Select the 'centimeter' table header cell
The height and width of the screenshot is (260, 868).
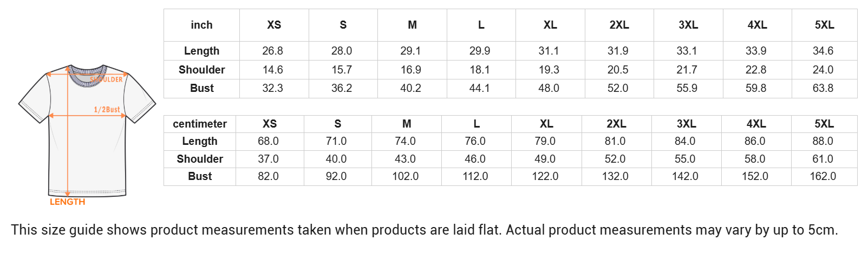click(x=200, y=124)
